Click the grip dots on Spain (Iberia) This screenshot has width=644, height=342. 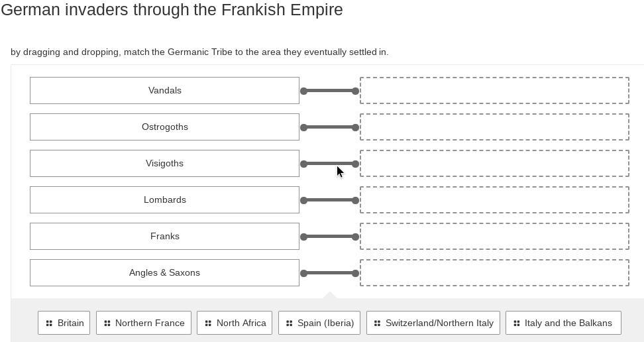[x=289, y=323]
